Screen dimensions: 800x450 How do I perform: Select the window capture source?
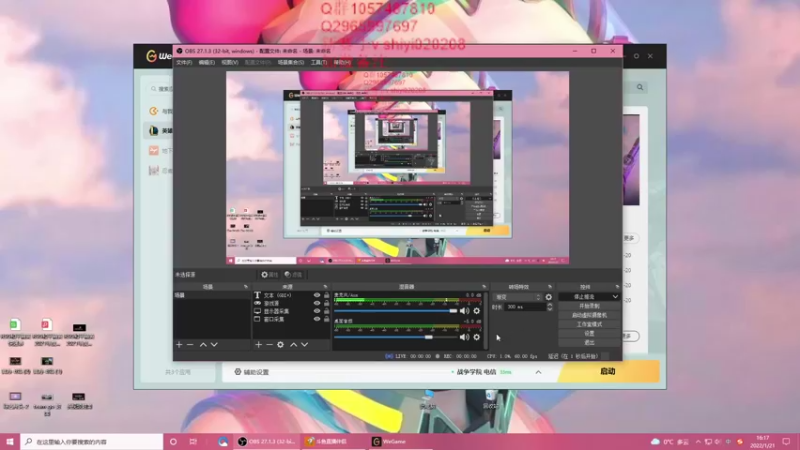point(273,319)
